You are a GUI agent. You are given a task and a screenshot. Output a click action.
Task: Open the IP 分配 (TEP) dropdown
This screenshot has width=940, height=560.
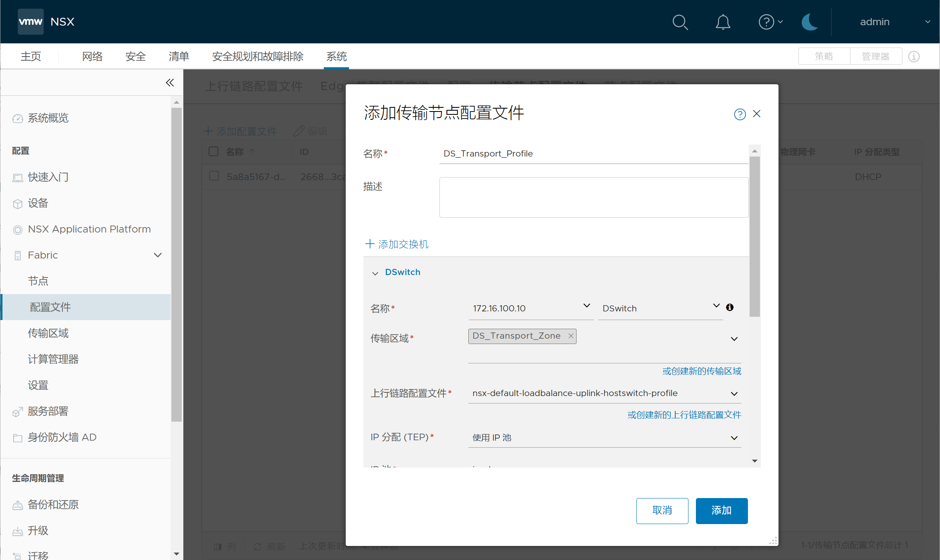734,438
